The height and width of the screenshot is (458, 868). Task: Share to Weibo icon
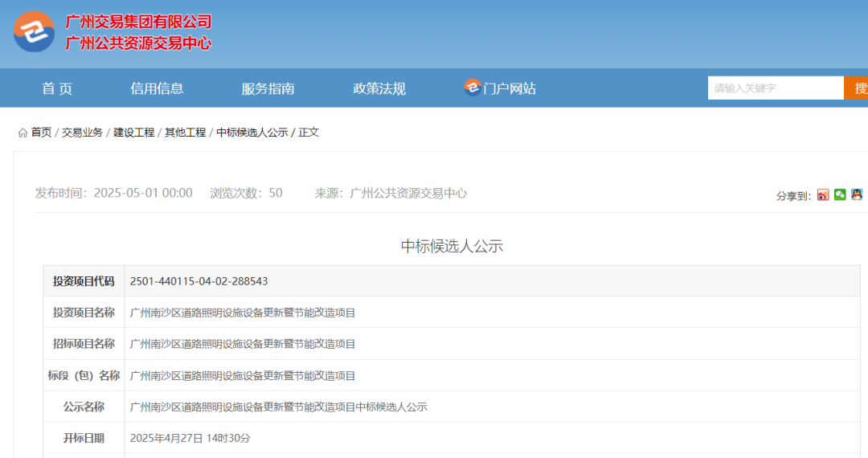[823, 194]
